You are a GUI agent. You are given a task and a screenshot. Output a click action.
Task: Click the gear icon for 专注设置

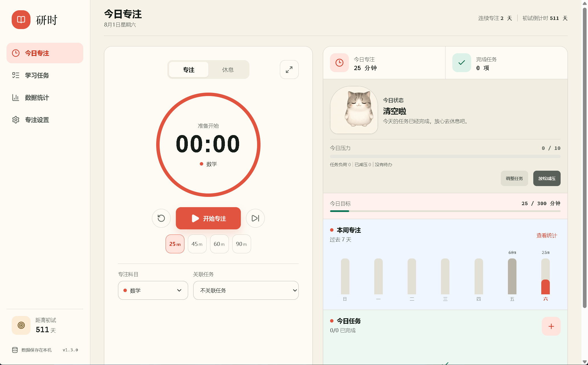(x=16, y=120)
